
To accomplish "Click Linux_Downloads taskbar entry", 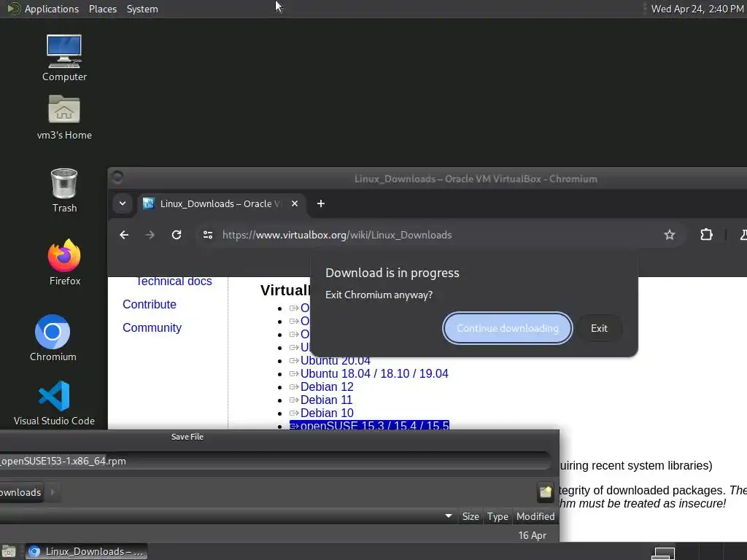I will point(86,551).
